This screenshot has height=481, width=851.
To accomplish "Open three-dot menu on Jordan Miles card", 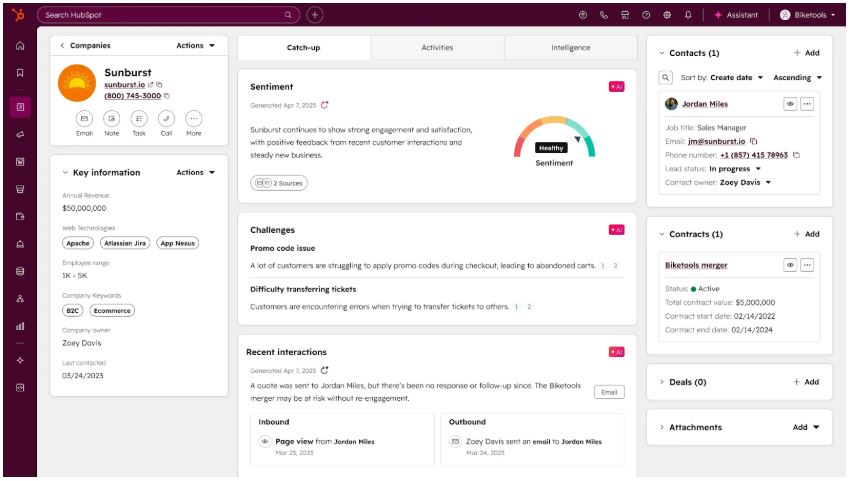I will tap(807, 104).
